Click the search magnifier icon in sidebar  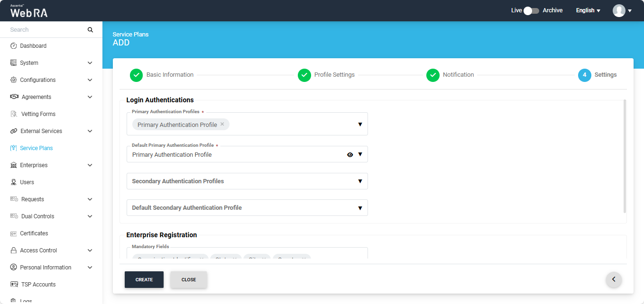[90, 30]
